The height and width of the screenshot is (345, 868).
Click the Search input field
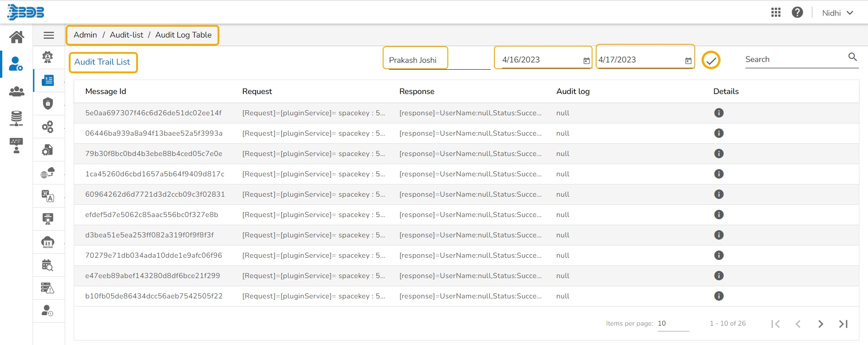point(794,59)
